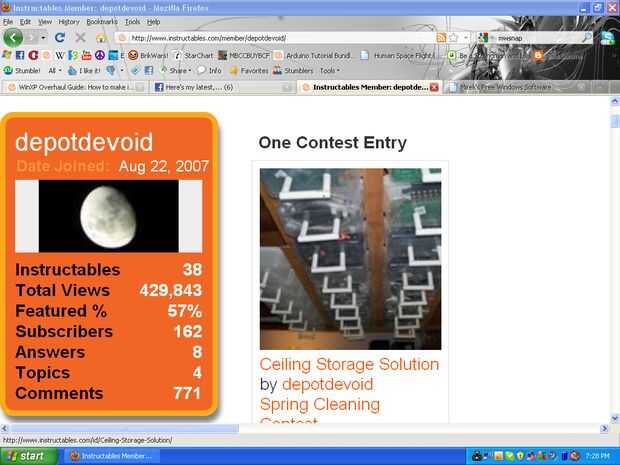The height and width of the screenshot is (465, 620).
Task: Open the Edit menu
Action: pos(25,22)
